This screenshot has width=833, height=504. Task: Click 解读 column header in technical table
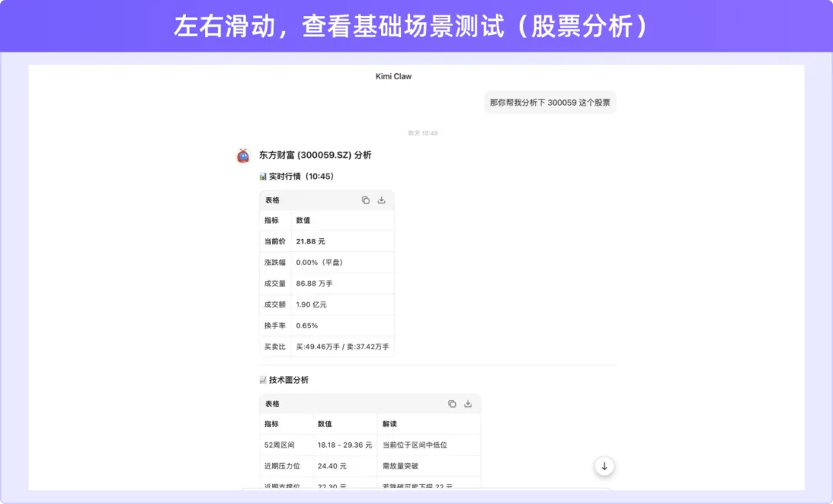(x=390, y=424)
